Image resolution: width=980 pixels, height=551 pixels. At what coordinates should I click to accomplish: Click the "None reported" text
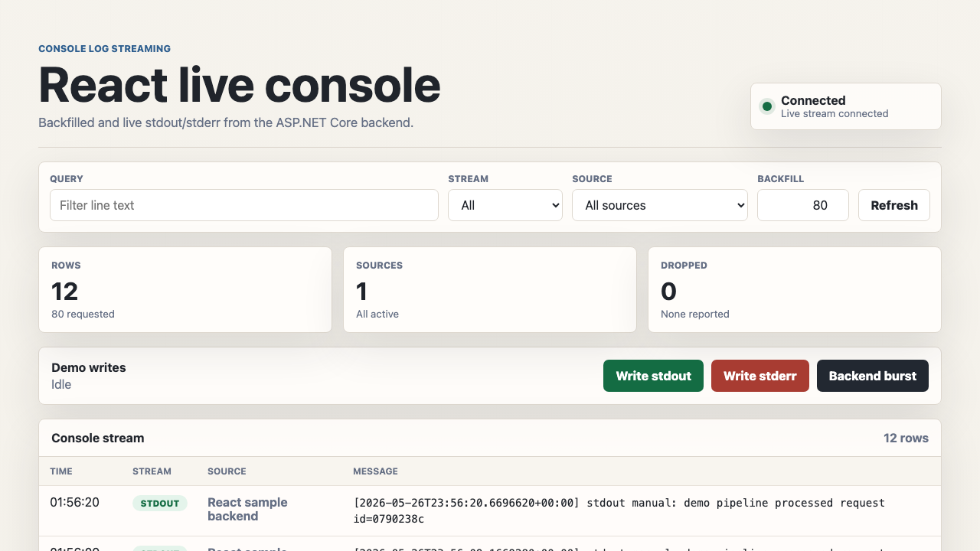point(695,314)
